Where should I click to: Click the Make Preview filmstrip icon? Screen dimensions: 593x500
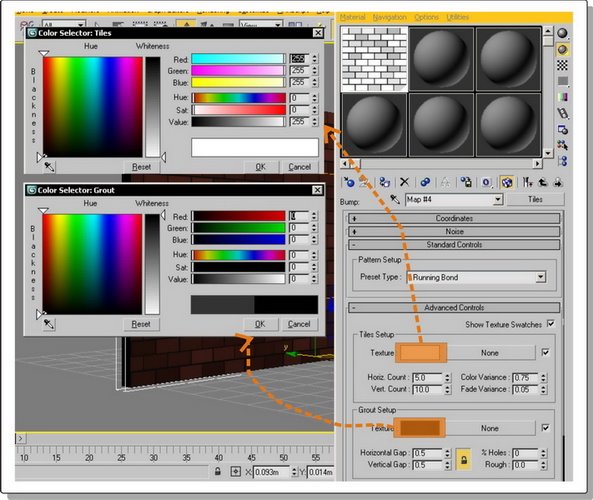[x=562, y=113]
